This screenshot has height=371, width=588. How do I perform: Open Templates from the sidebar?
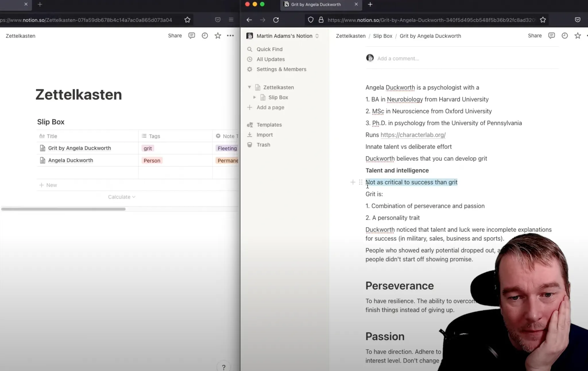(x=269, y=125)
